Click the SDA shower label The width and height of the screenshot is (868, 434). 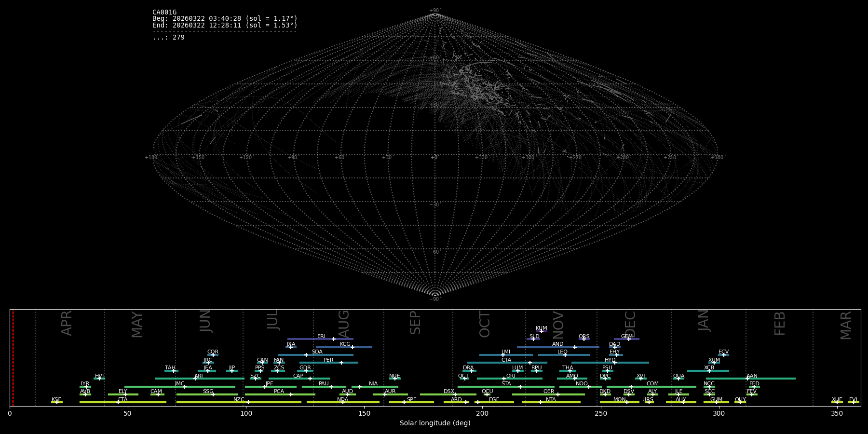[317, 352]
